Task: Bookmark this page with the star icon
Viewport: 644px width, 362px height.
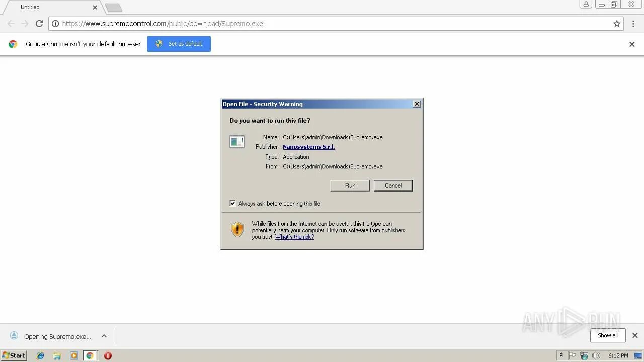Action: tap(617, 24)
